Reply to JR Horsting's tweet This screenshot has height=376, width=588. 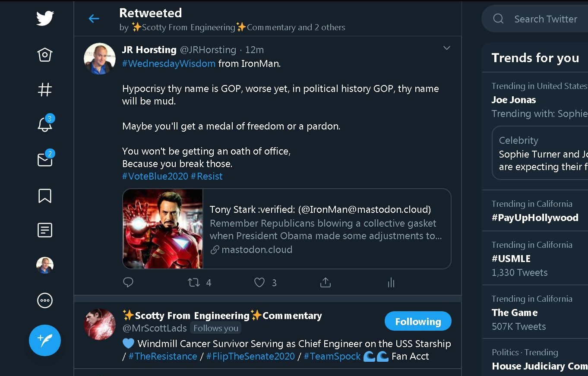(x=128, y=282)
